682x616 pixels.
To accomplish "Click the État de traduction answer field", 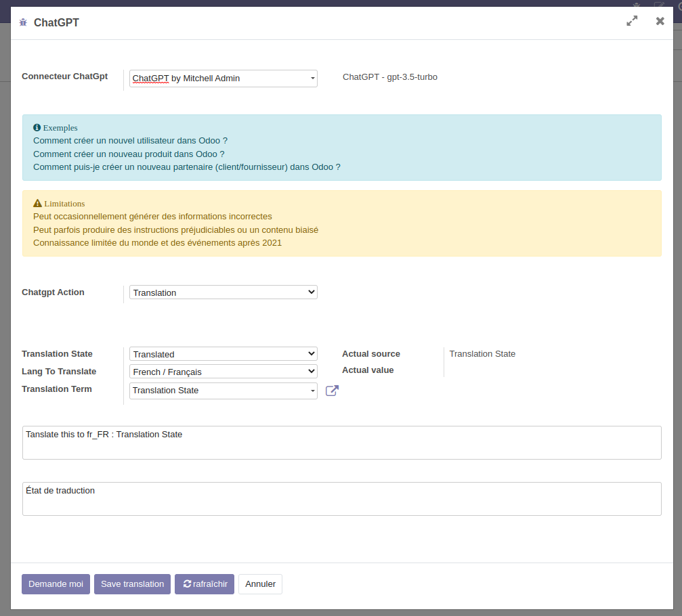I will tap(342, 499).
